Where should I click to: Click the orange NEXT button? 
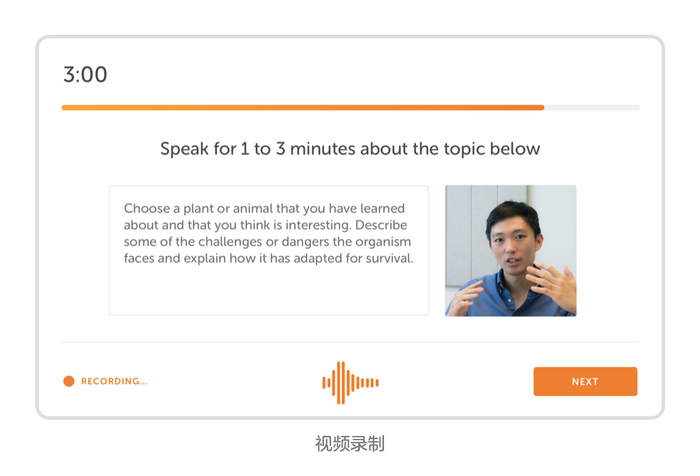coord(585,381)
